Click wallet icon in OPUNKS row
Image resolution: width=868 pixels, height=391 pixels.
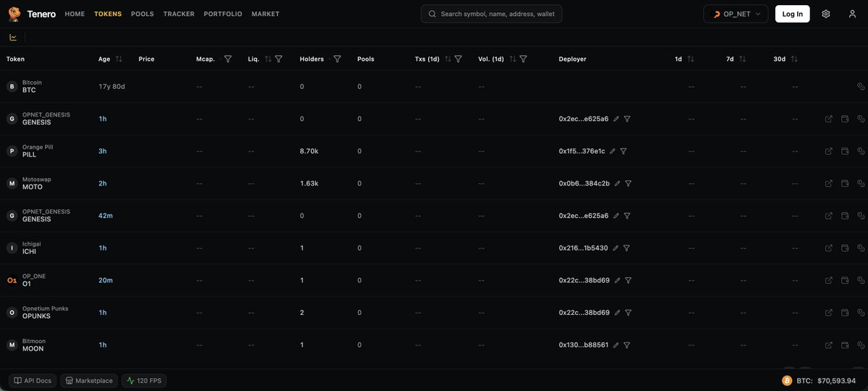click(x=845, y=313)
